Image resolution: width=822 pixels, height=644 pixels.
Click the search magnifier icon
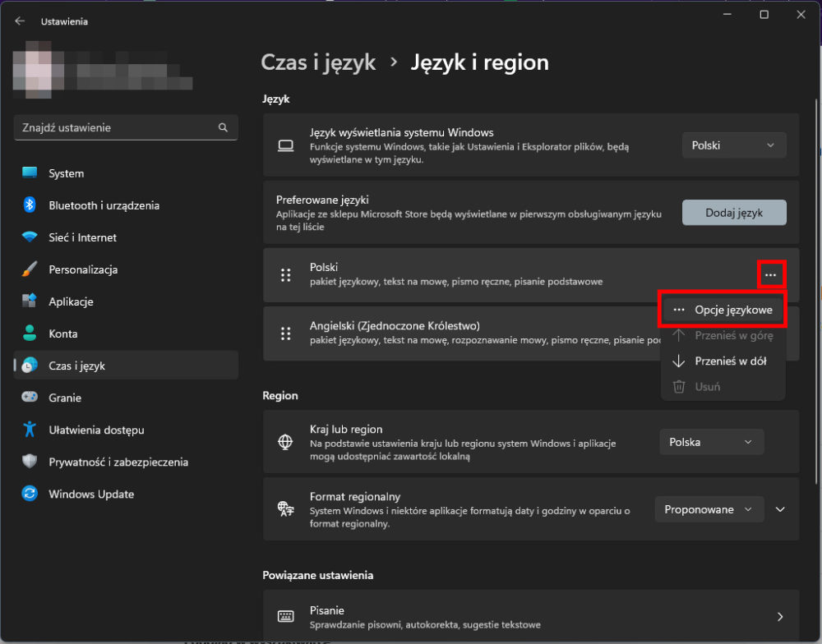tap(223, 127)
